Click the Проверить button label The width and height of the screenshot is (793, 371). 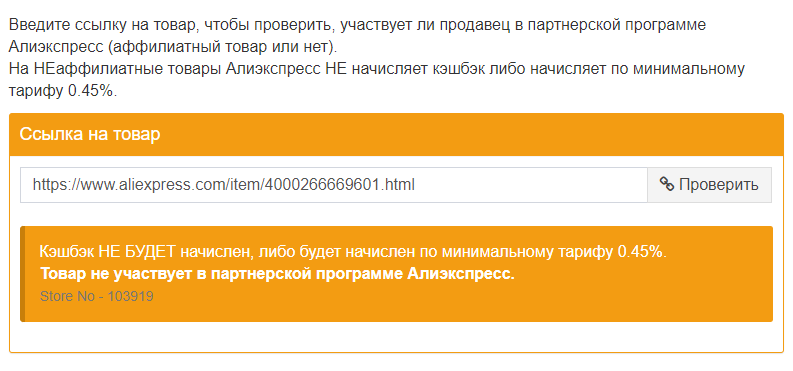[718, 184]
